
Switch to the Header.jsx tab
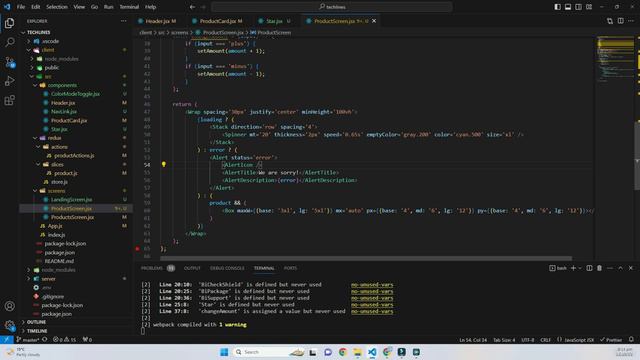coord(157,21)
